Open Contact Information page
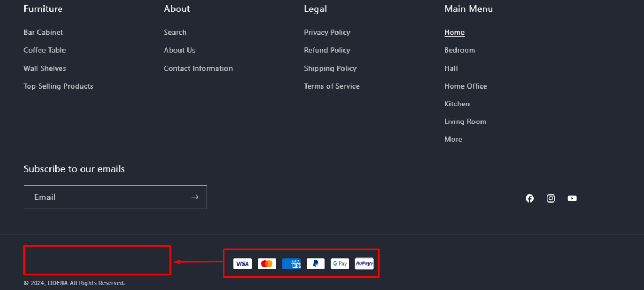 [x=198, y=68]
